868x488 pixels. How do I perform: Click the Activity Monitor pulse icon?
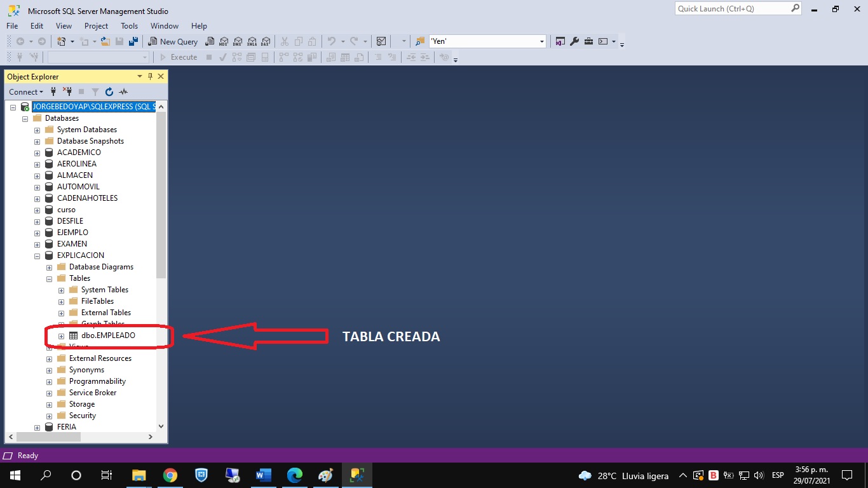coord(124,91)
